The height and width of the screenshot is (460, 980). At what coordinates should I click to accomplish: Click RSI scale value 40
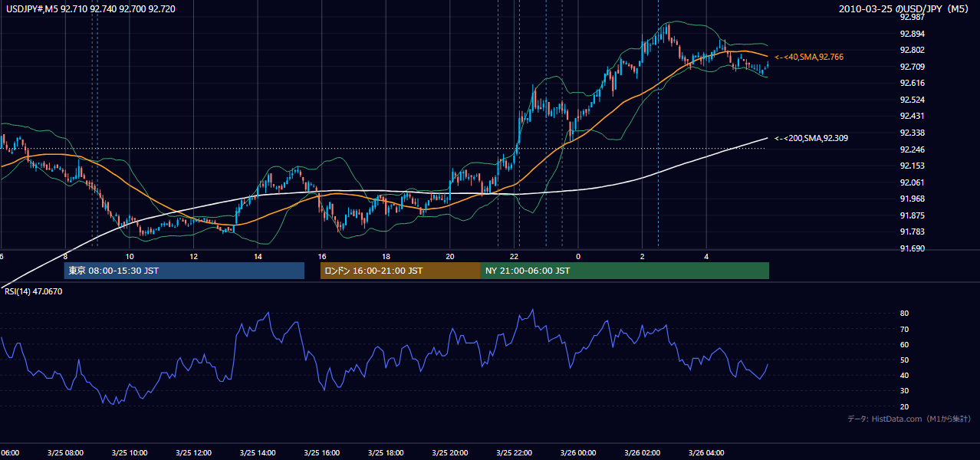(904, 375)
